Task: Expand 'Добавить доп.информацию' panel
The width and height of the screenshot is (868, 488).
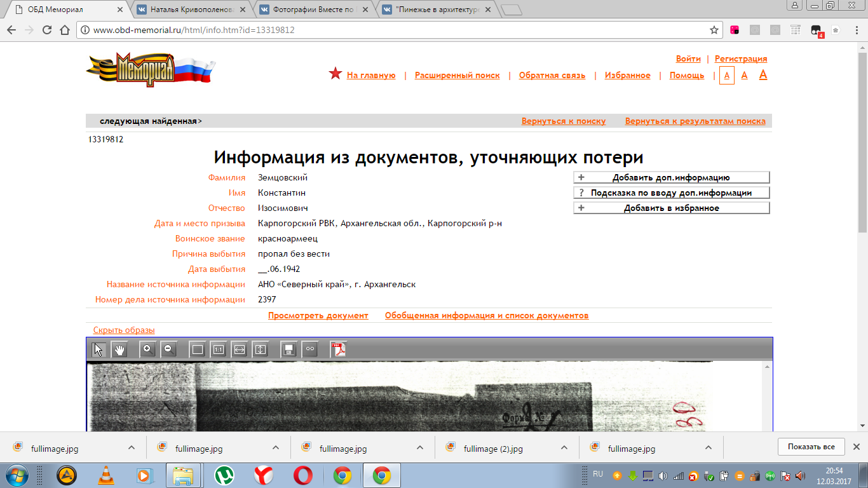Action: 672,178
